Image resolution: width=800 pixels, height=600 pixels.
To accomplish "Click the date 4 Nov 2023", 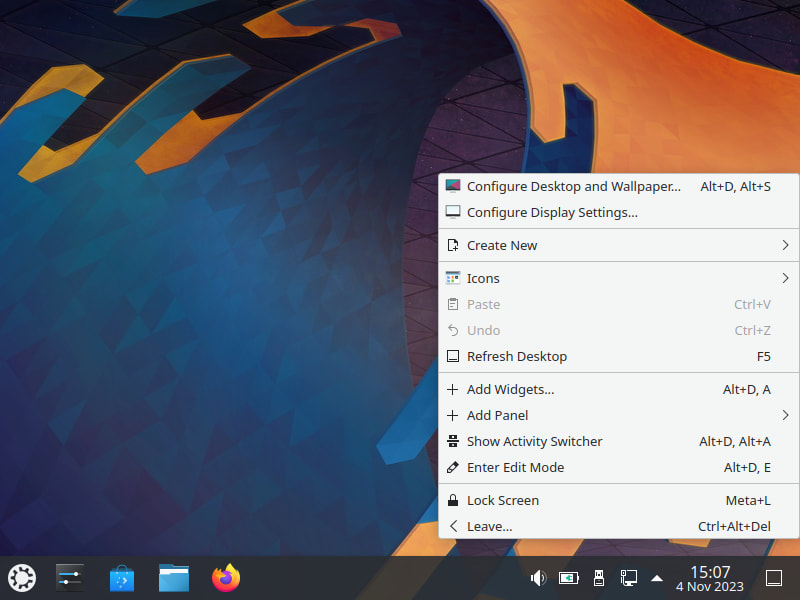I will 710,587.
